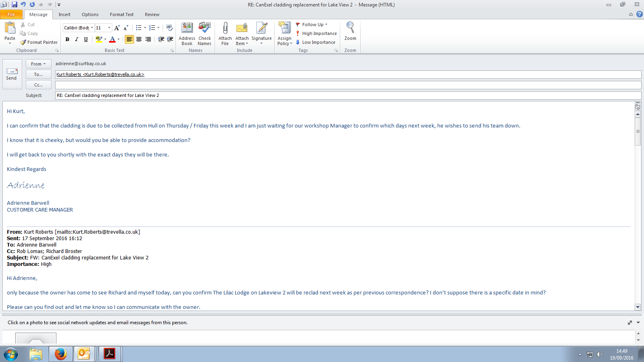Click the Format Painter tool
The height and width of the screenshot is (362, 644).
point(39,42)
